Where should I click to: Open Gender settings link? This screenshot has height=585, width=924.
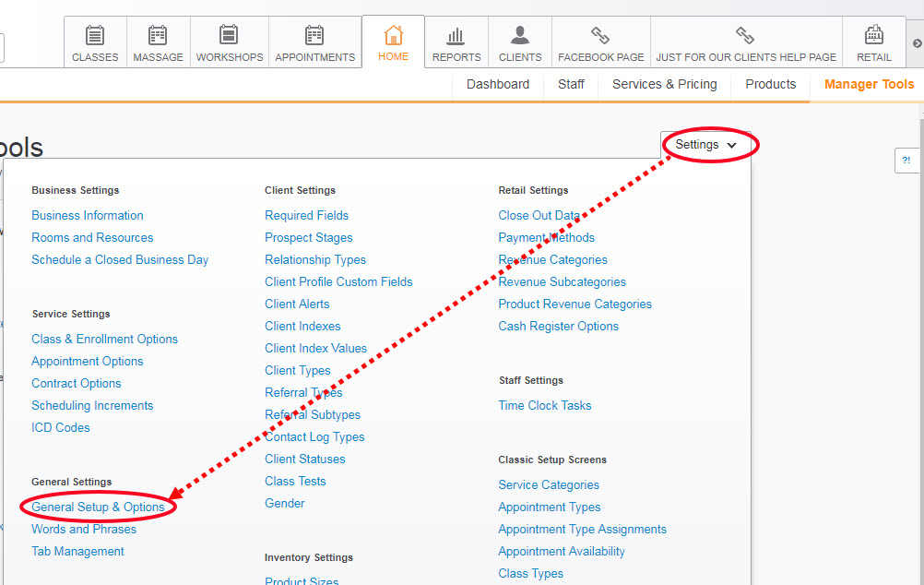[x=285, y=504]
